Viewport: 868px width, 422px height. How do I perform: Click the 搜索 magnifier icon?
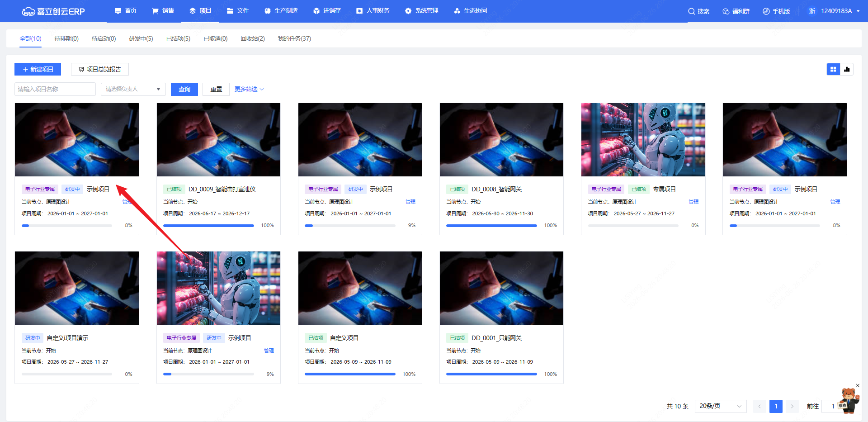692,11
